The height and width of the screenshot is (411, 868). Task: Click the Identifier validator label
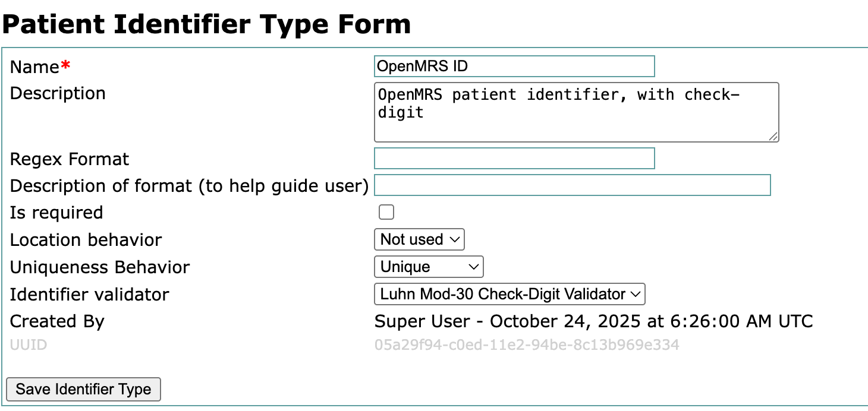[x=90, y=295]
